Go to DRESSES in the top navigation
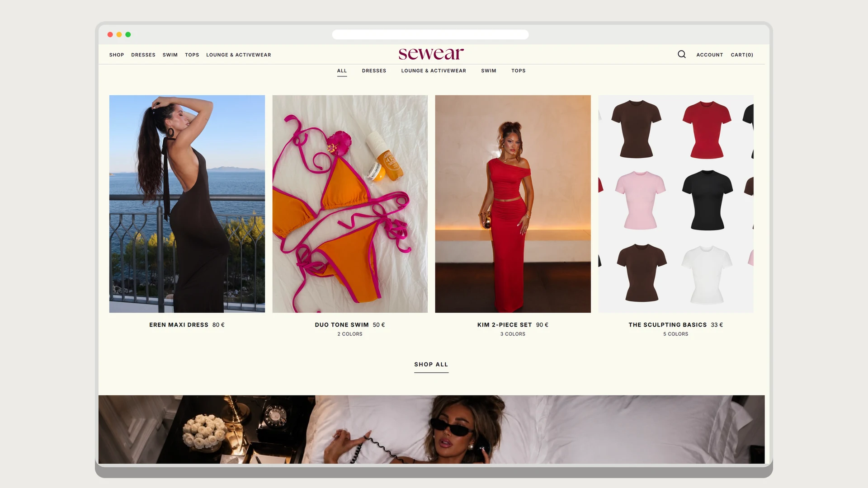Image resolution: width=868 pixels, height=488 pixels. coord(143,55)
